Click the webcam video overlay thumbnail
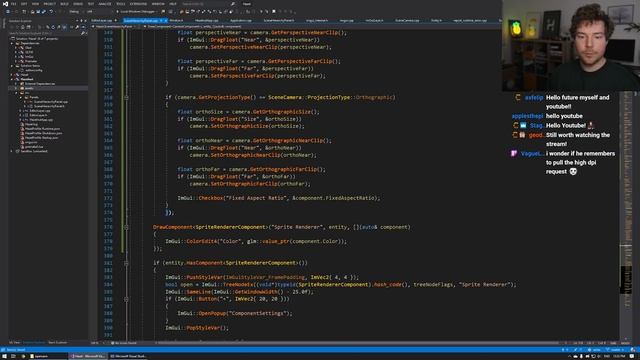This screenshot has height=360, width=640. (571, 45)
